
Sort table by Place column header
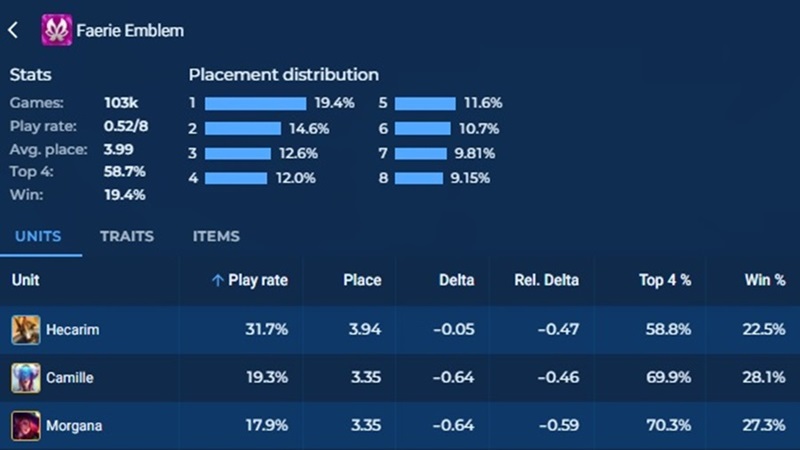361,281
